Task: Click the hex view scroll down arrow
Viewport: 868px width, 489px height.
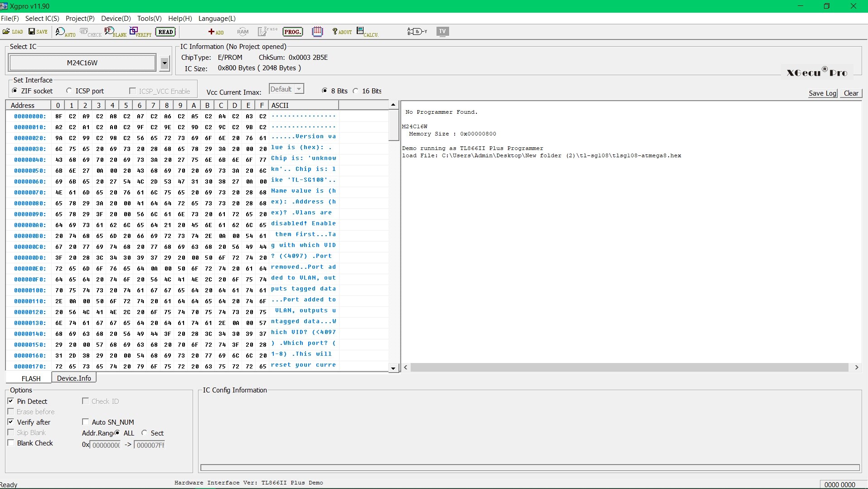Action: point(393,368)
